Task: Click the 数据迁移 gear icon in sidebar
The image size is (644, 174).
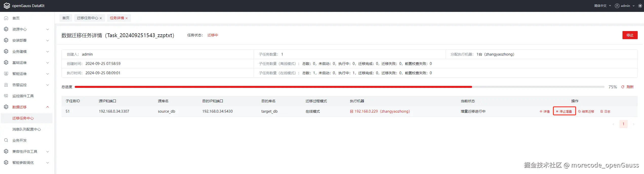Action: coord(6,107)
